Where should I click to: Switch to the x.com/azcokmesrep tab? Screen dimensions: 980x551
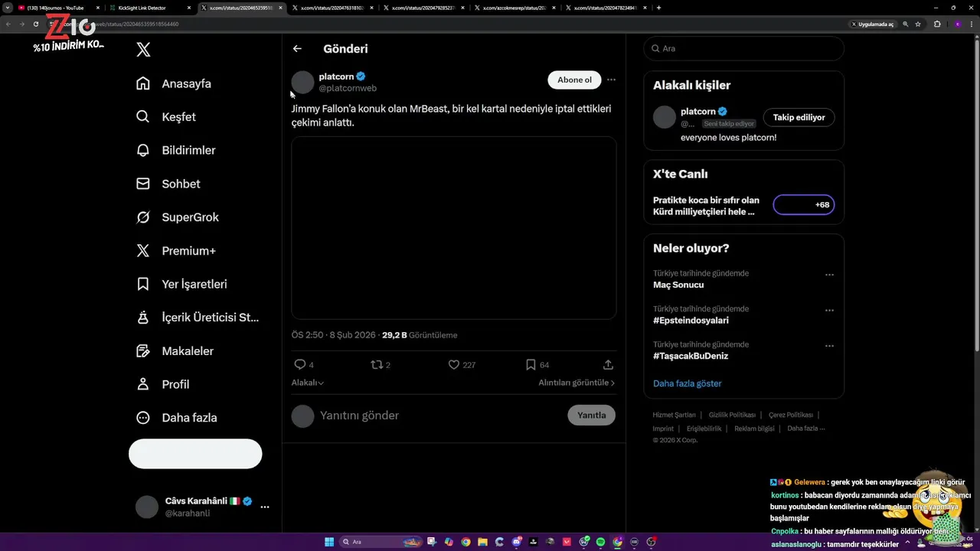pos(514,8)
